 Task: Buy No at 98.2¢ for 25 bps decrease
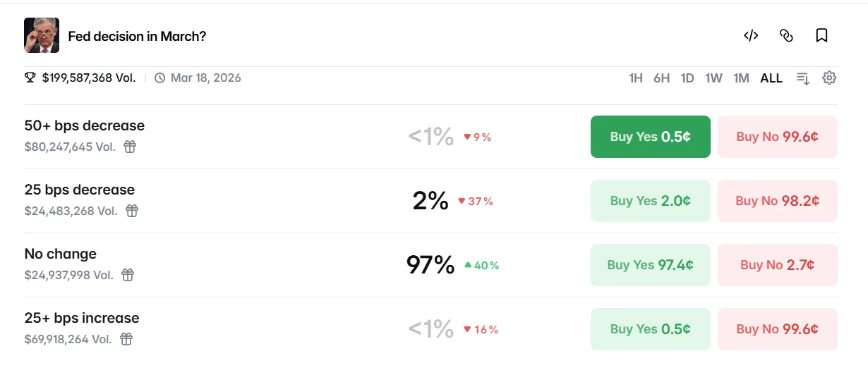(777, 201)
